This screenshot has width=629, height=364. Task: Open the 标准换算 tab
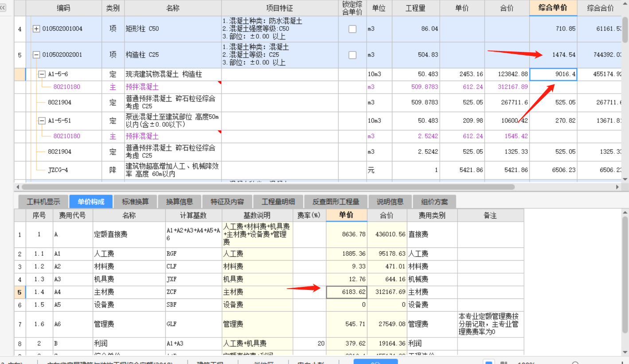135,202
